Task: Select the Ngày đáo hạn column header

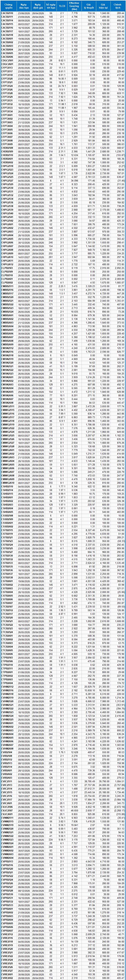Action: click(x=24, y=6)
